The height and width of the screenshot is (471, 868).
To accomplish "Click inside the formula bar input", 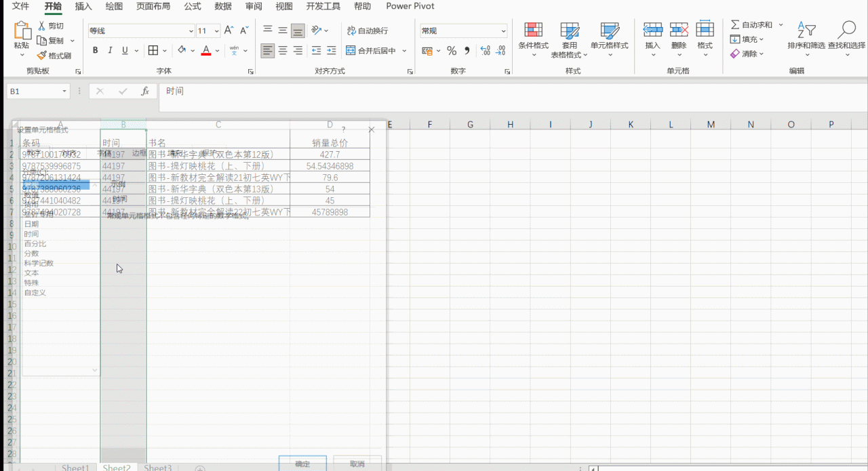I will pos(475,91).
